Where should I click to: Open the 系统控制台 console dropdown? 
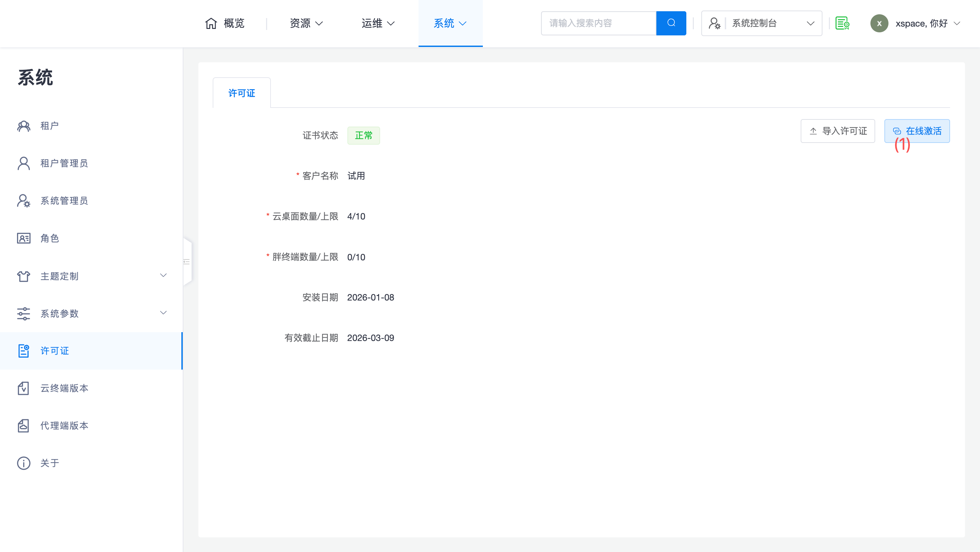762,23
